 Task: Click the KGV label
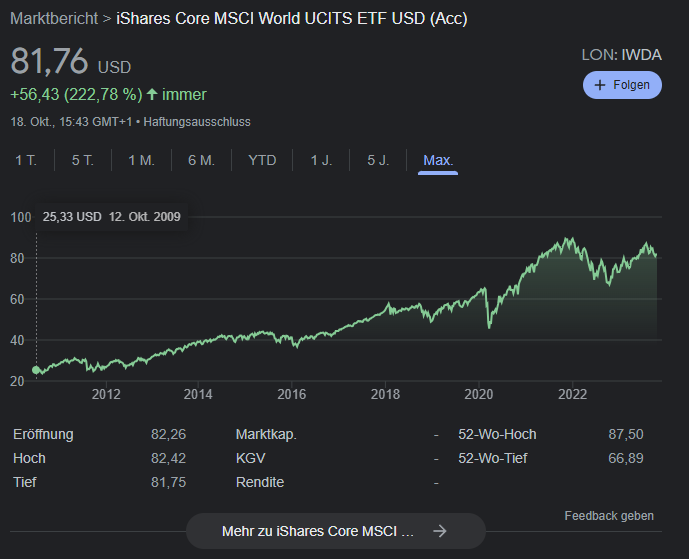pyautogui.click(x=250, y=458)
